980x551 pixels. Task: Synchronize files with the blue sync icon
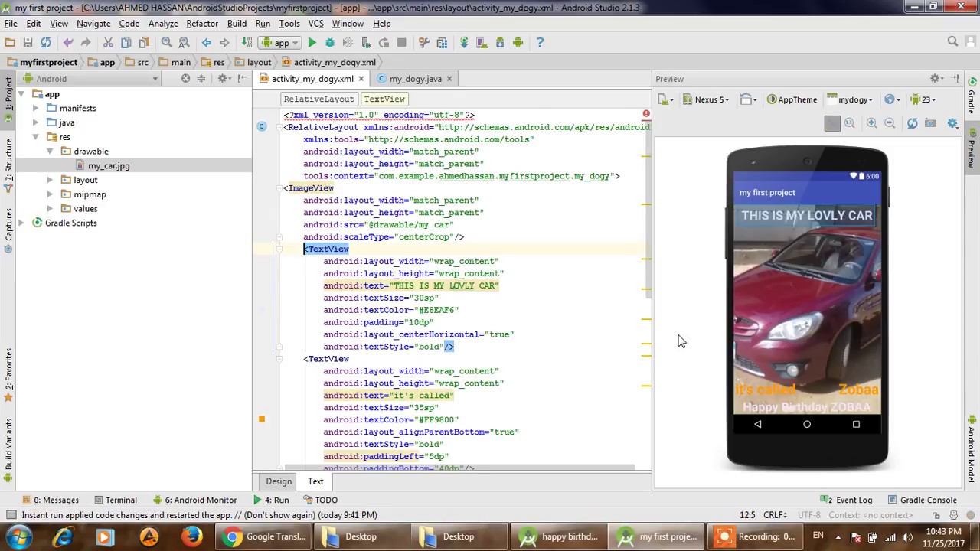(x=46, y=43)
